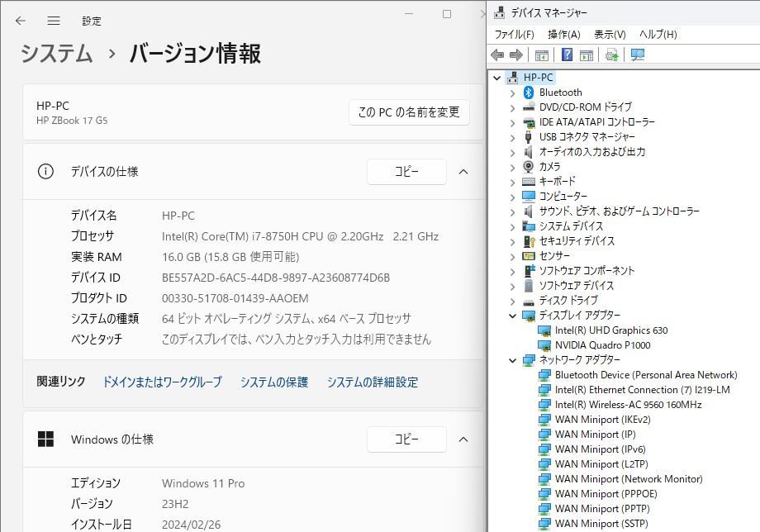Click the HP-PC computer icon at tree root
Viewport: 760px width, 532px height.
512,78
